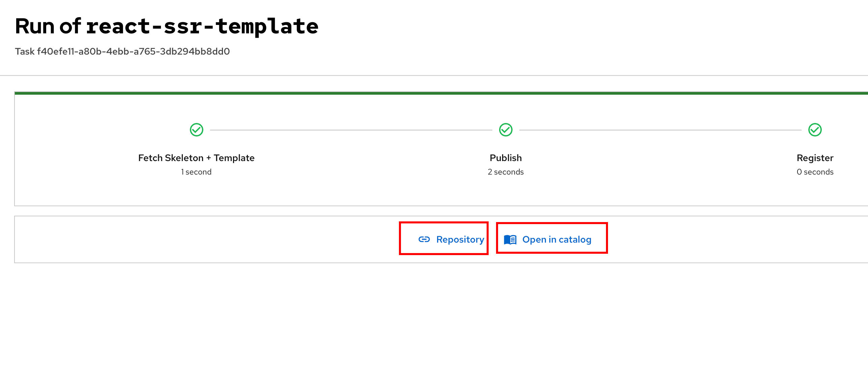The width and height of the screenshot is (868, 370).
Task: Click the task ID f40efe11-a80b-4ebb-a765-3db294bb8dd0
Action: pyautogui.click(x=133, y=51)
